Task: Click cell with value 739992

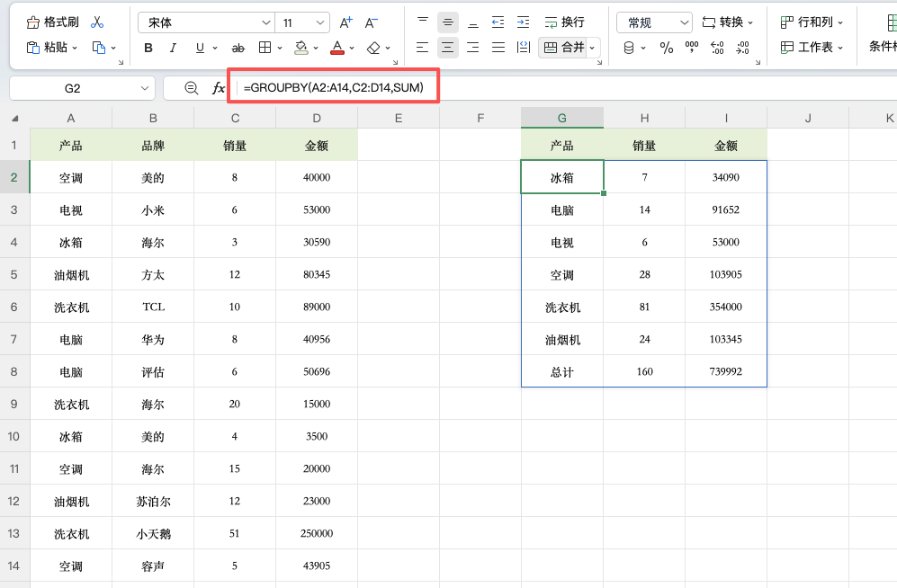Action: tap(726, 371)
